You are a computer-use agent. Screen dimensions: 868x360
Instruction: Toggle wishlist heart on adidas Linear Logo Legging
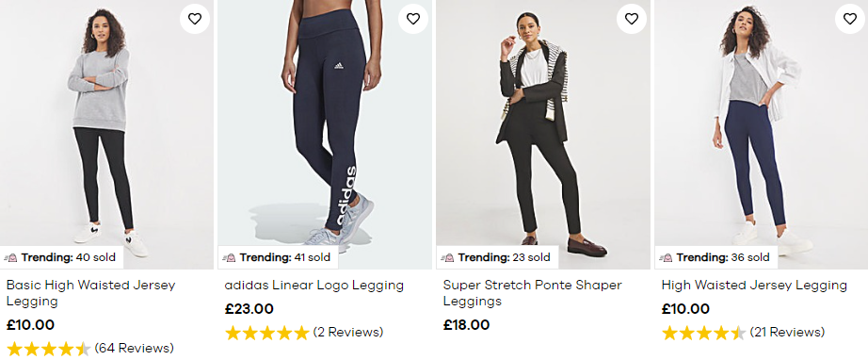click(413, 19)
